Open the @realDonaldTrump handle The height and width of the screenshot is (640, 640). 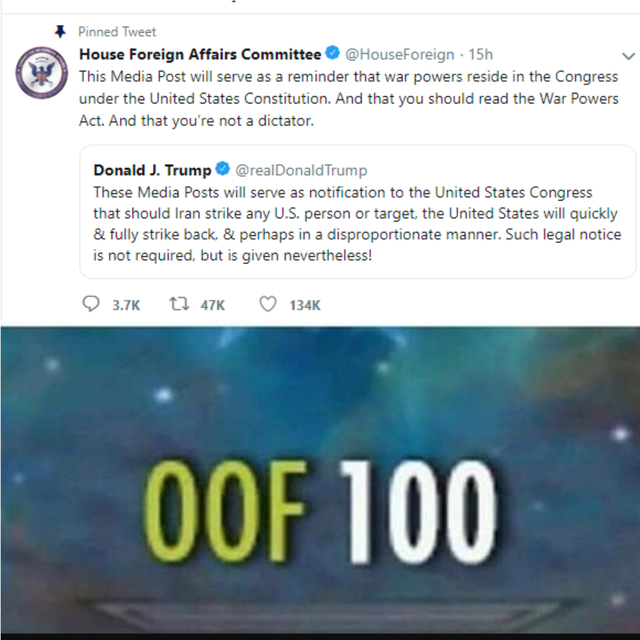point(300,170)
